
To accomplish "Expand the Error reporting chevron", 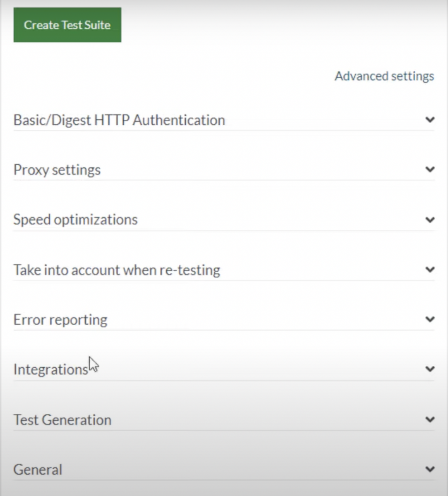I will click(x=430, y=319).
